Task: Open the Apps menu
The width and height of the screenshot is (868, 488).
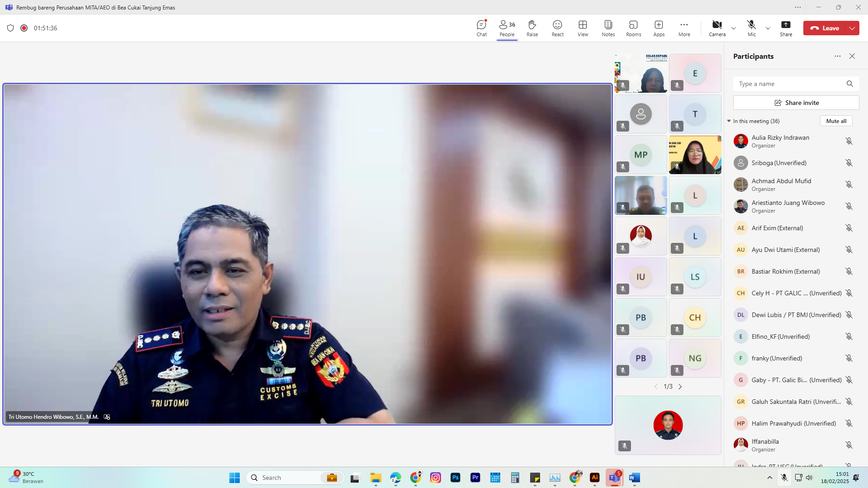Action: (659, 28)
